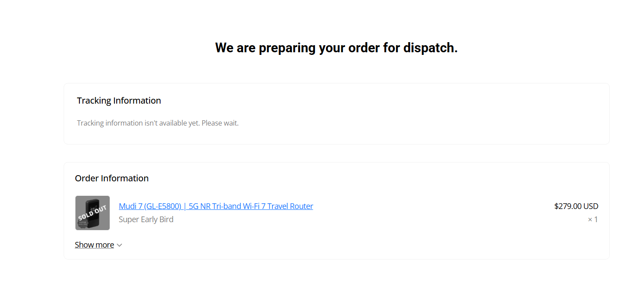Click the Tracking Information heading
The height and width of the screenshot is (281, 644).
pos(119,101)
